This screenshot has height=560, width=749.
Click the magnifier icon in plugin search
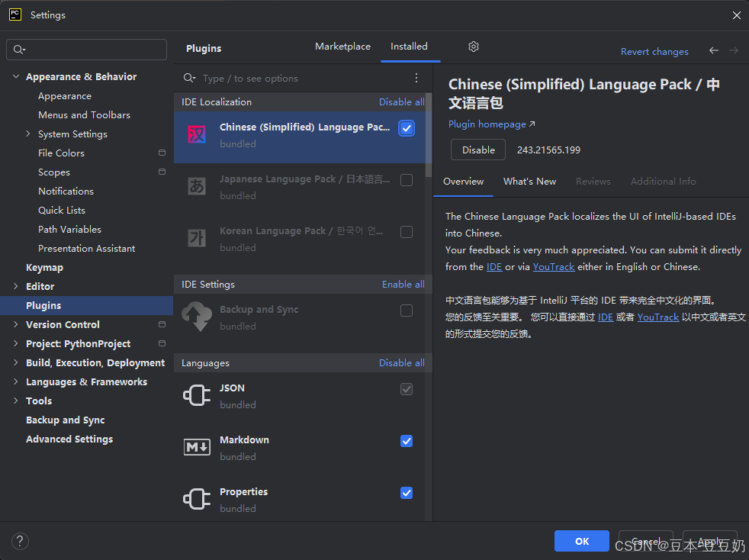190,78
